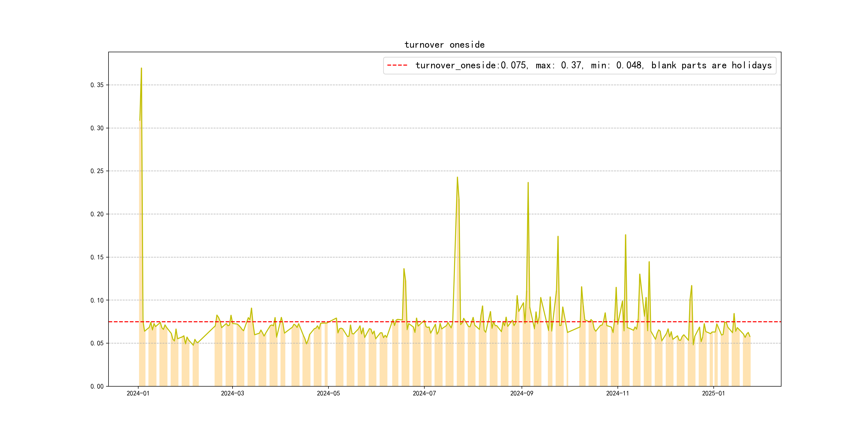868x434 pixels.
Task: Click the 0.10 y-axis tick label
Action: tap(97, 300)
